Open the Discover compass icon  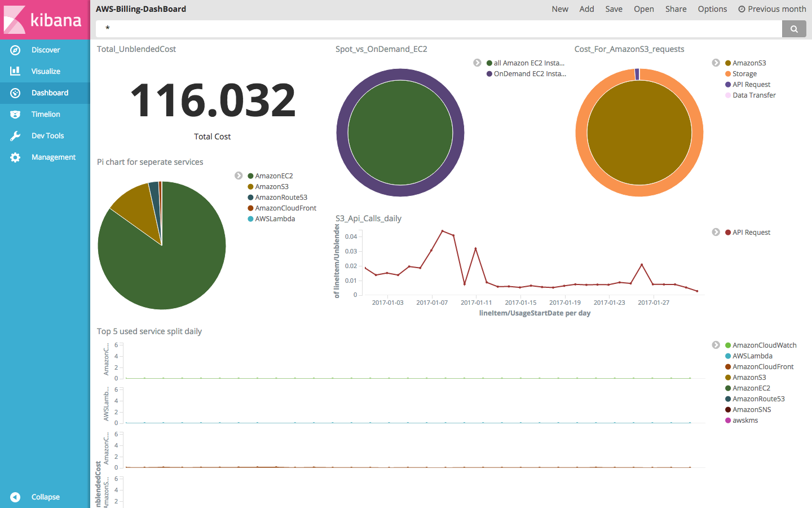click(15, 50)
